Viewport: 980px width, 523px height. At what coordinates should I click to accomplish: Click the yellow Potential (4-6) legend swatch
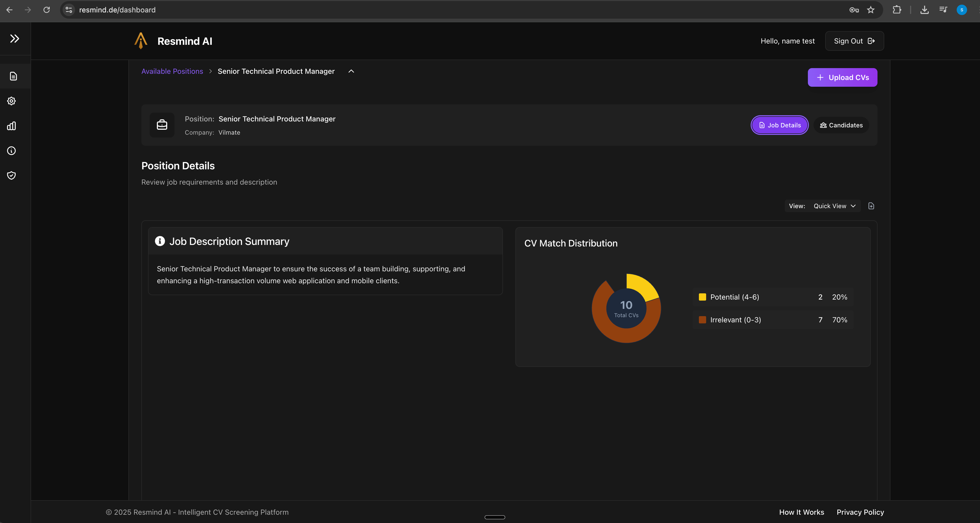coord(702,297)
